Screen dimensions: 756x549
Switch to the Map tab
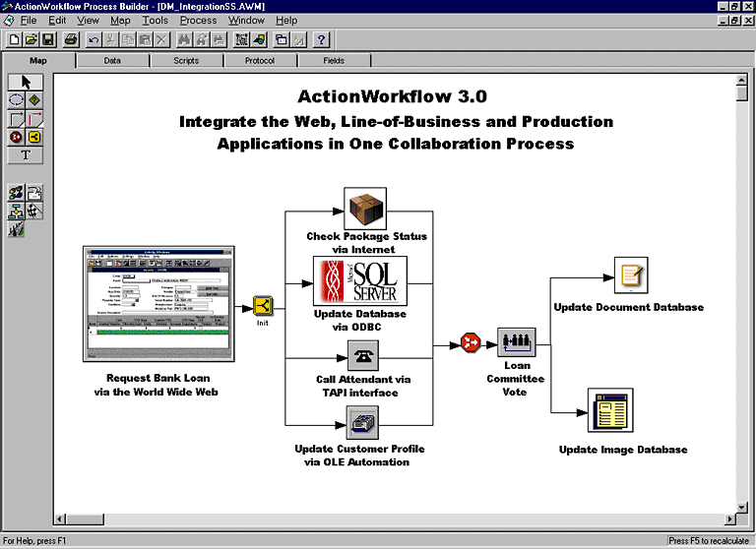pos(38,61)
